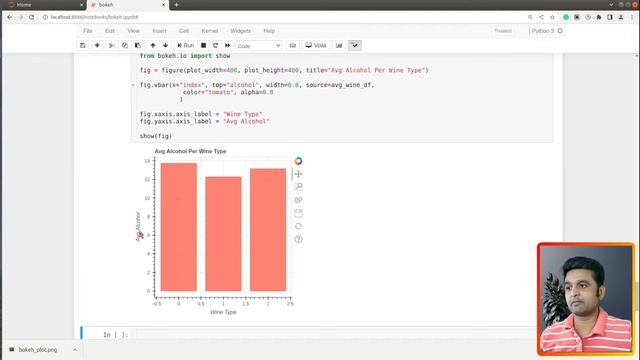Click the plot title Avg Alcohol Per Wine Type

pyautogui.click(x=190, y=151)
